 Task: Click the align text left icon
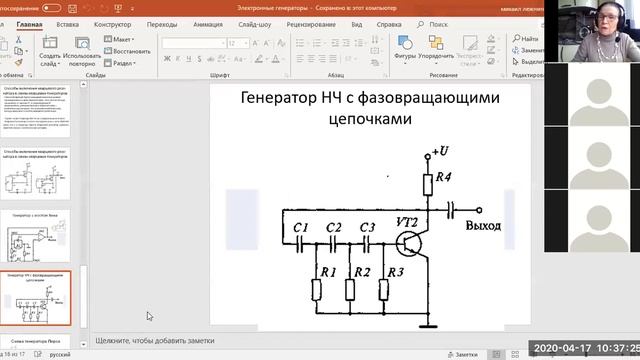(x=300, y=59)
